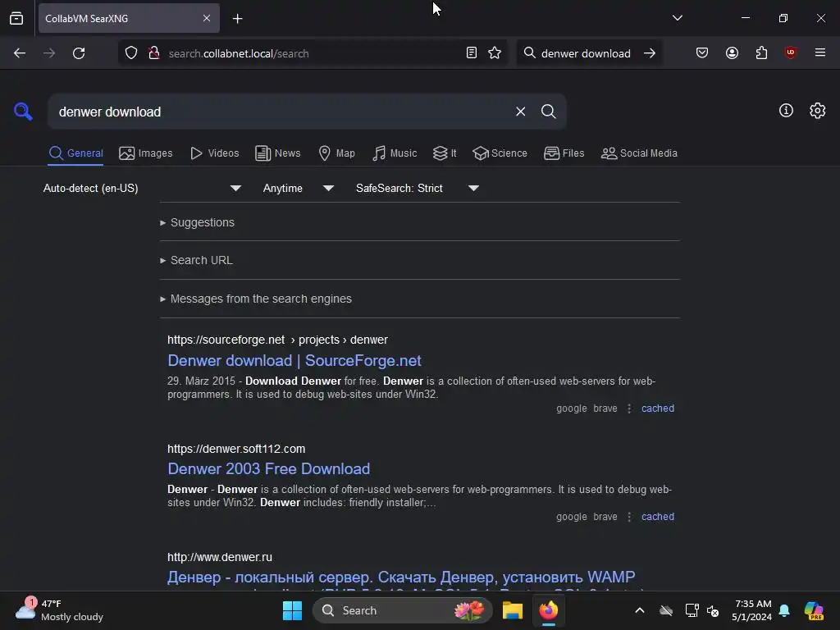The image size is (840, 630).
Task: Toggle reader view for this page
Action: click(x=472, y=53)
